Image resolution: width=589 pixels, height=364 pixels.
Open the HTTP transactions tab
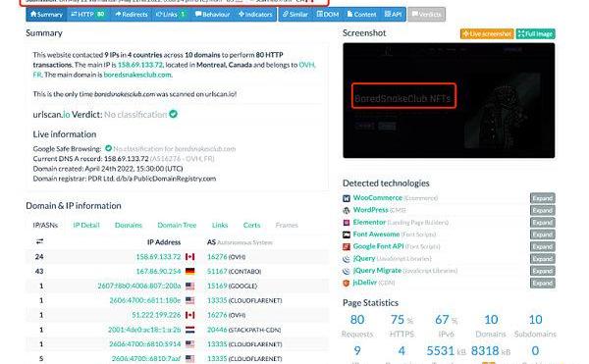88,15
